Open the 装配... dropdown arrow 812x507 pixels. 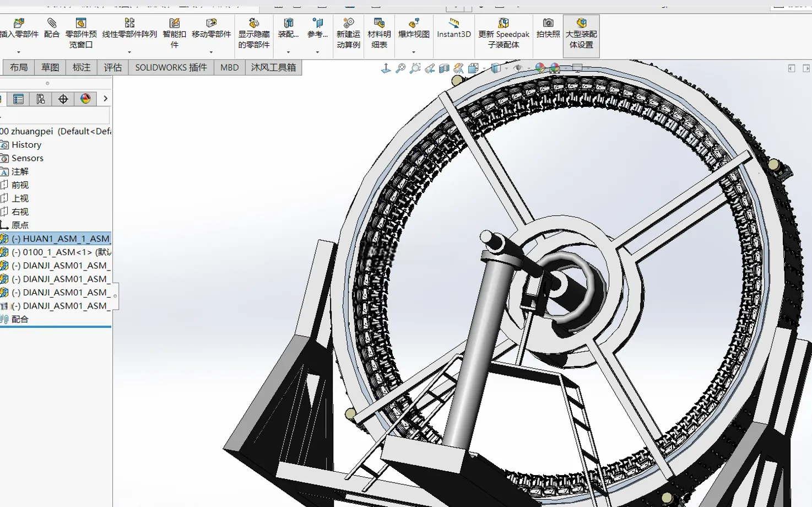[x=288, y=52]
